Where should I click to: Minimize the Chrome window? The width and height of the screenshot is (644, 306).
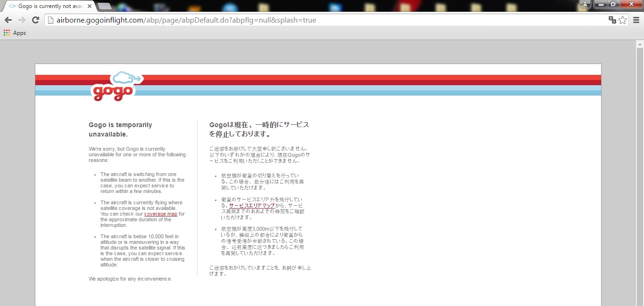click(x=601, y=4)
